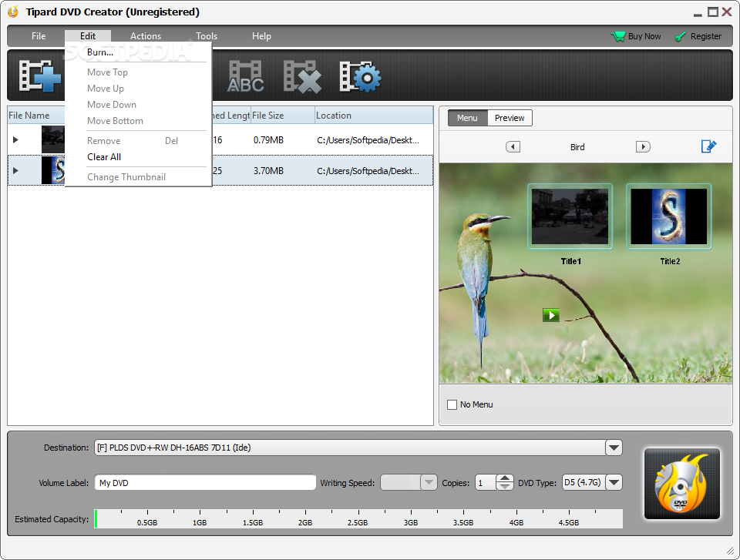Click Move Top menu entry

coord(138,72)
